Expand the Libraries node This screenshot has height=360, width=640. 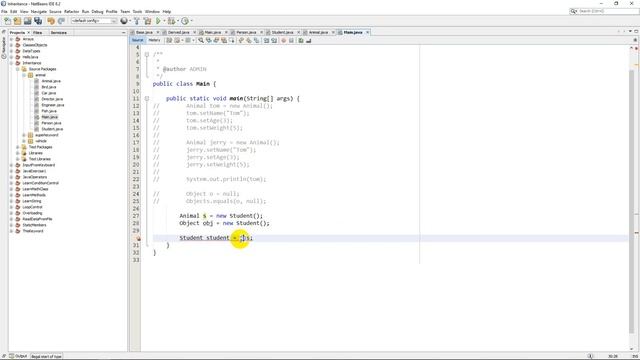(18, 153)
